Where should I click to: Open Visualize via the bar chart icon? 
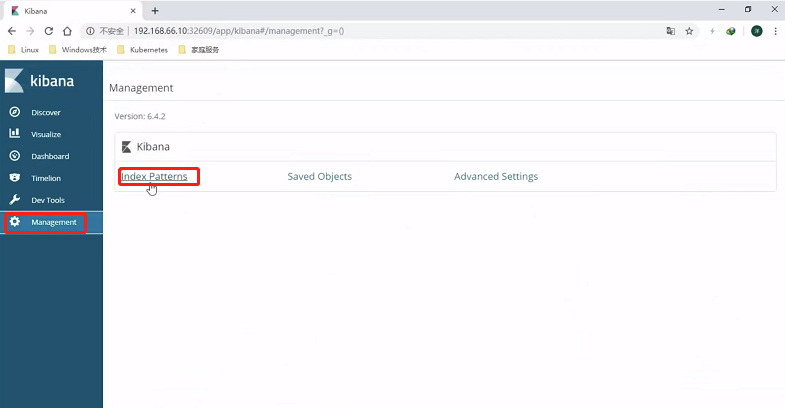15,133
